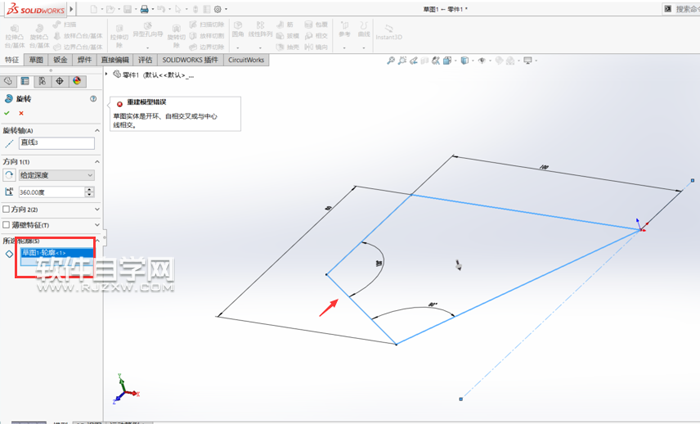Collapse the 旋转轴 section chevron
Screen dimensions: 700x424
(x=96, y=130)
